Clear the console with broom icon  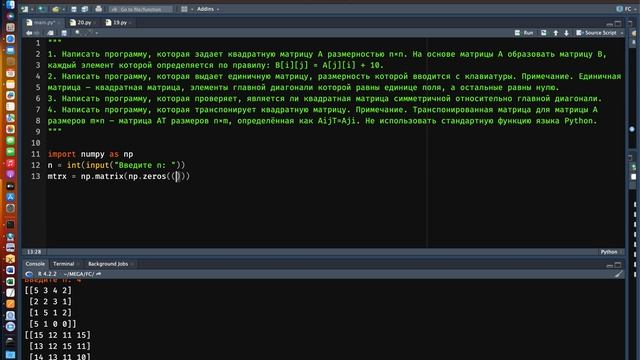(618, 274)
